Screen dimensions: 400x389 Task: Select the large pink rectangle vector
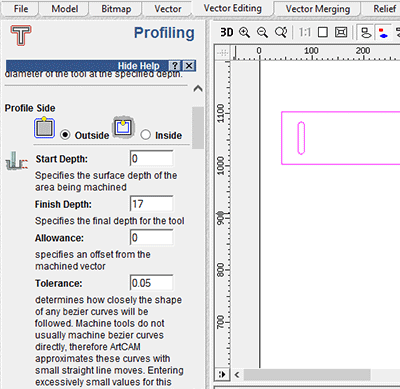[341, 138]
